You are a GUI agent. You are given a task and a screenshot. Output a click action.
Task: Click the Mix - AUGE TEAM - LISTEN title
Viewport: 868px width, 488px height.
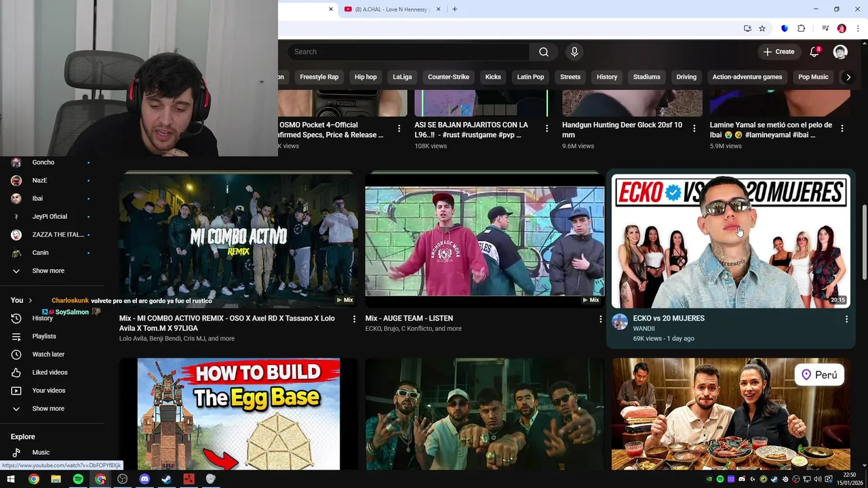409,319
